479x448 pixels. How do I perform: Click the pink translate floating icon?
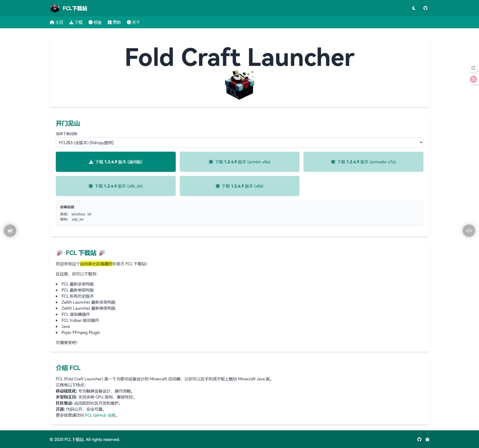pyautogui.click(x=473, y=79)
